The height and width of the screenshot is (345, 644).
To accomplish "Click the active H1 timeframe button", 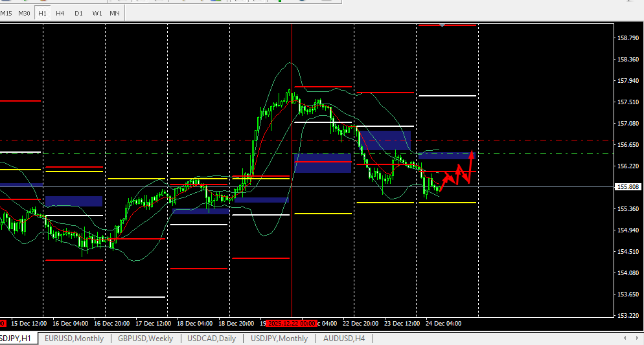I will [x=42, y=13].
